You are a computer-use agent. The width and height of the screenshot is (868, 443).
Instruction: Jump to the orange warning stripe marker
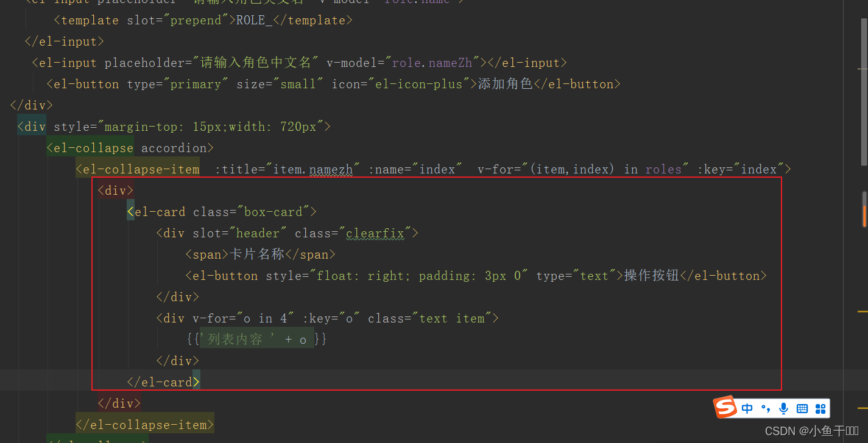coord(866,216)
